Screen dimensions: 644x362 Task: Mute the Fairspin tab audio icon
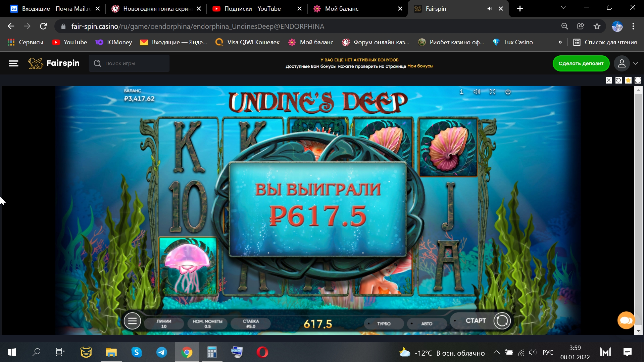[x=490, y=9]
